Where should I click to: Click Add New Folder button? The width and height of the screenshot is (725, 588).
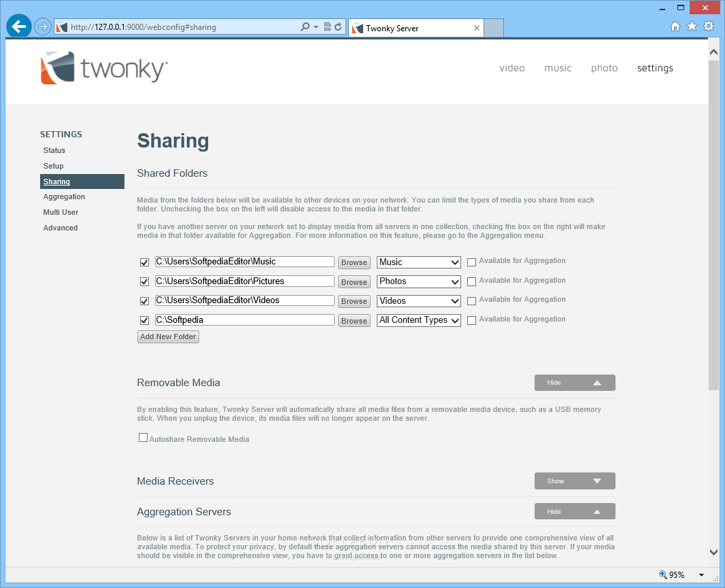pos(168,336)
